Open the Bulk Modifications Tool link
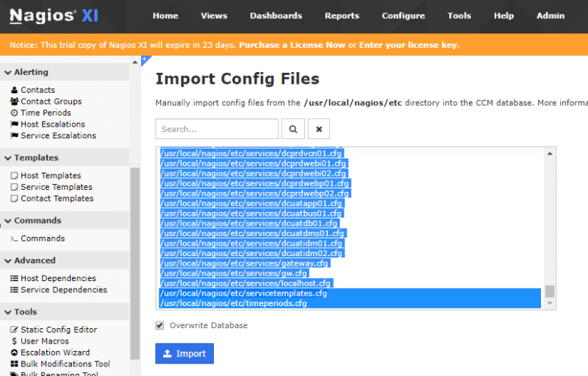Image resolution: width=588 pixels, height=376 pixels. pyautogui.click(x=65, y=363)
